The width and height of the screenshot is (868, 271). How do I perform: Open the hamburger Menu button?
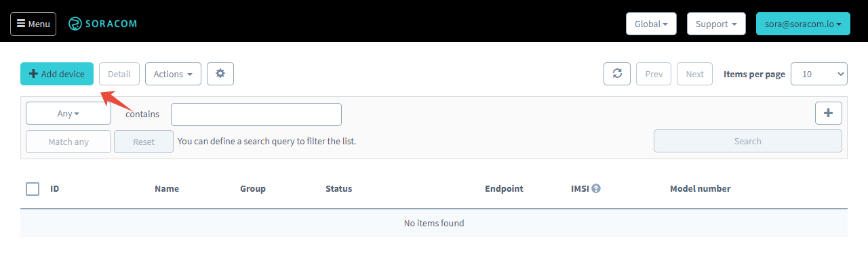coord(33,24)
